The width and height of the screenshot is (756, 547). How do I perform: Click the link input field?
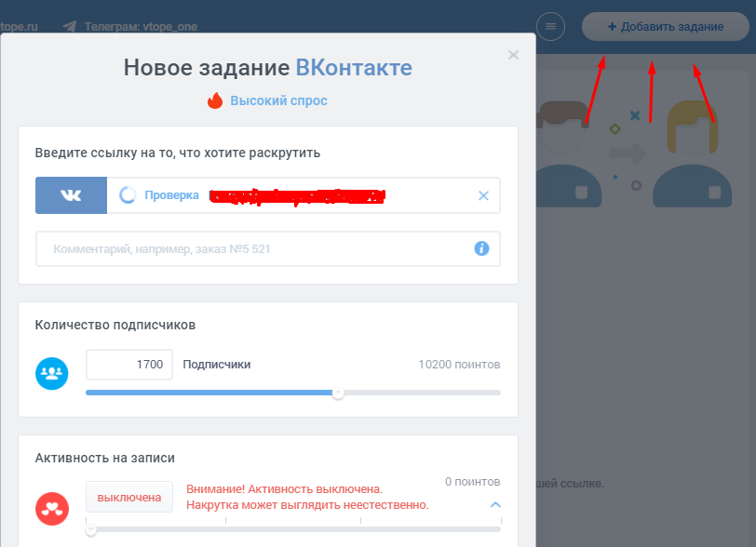(304, 195)
